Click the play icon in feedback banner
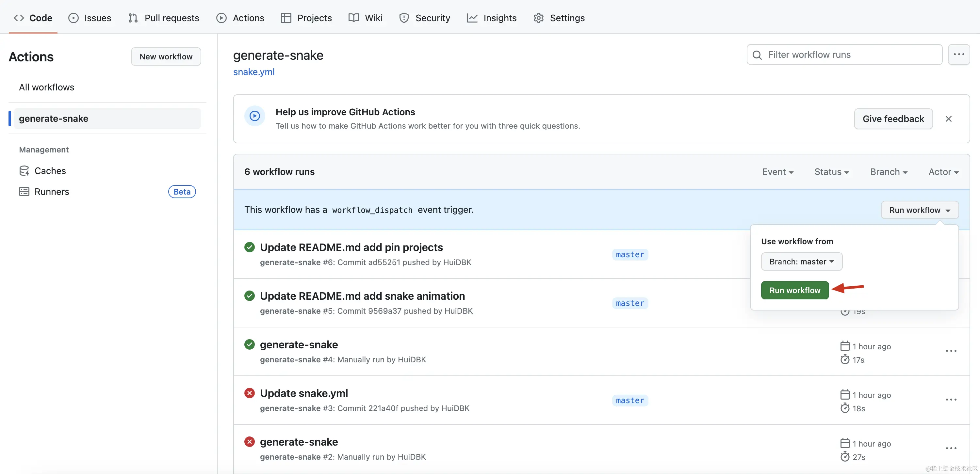Viewport: 980px width, 474px height. pyautogui.click(x=254, y=116)
